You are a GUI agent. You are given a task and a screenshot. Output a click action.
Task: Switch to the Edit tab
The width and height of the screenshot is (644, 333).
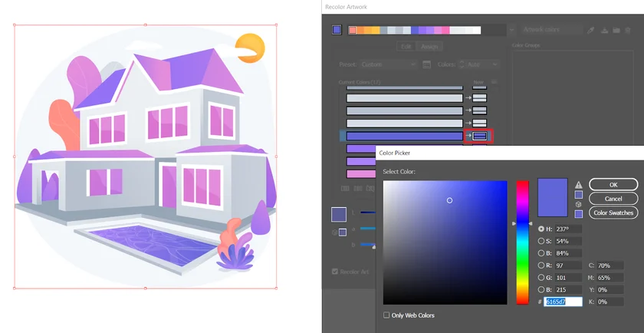pos(406,47)
